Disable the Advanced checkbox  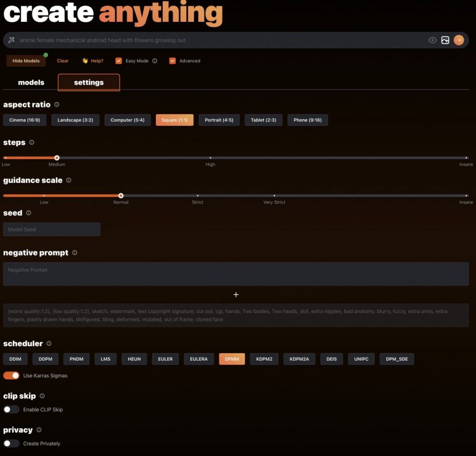pyautogui.click(x=173, y=60)
